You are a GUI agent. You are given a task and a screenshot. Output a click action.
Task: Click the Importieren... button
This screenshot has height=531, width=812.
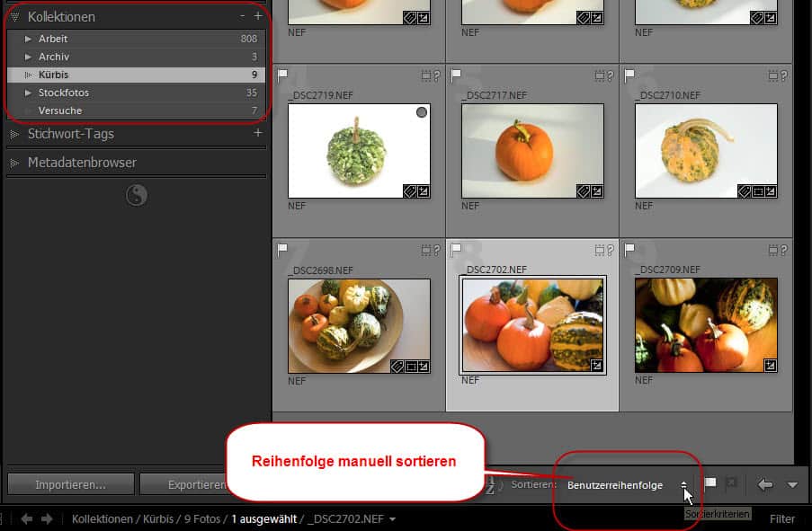tap(70, 484)
